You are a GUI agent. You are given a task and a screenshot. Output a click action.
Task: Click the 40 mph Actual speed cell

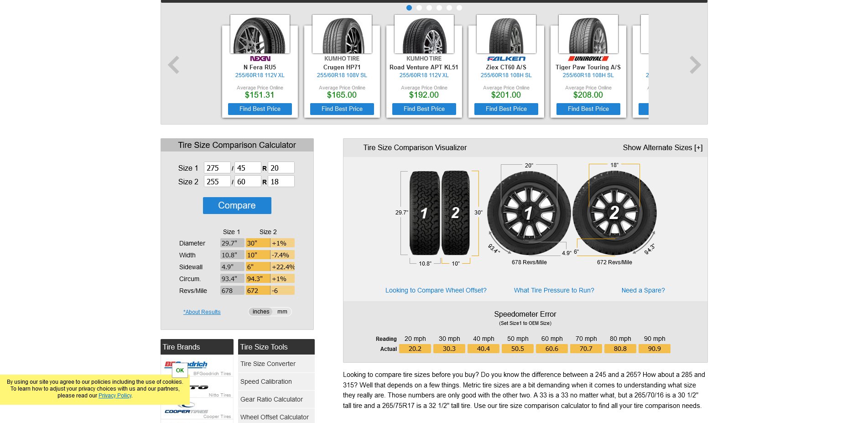tap(483, 348)
